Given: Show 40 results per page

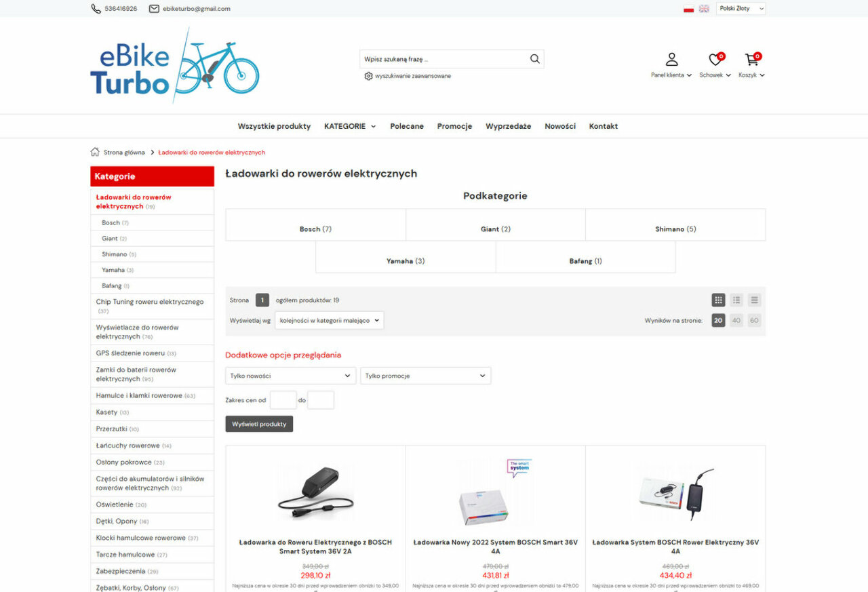Looking at the screenshot, I should (x=736, y=320).
